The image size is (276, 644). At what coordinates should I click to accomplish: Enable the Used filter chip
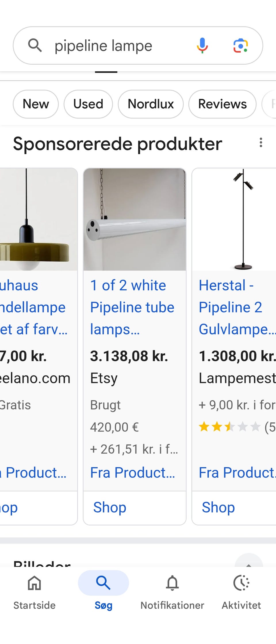point(88,104)
